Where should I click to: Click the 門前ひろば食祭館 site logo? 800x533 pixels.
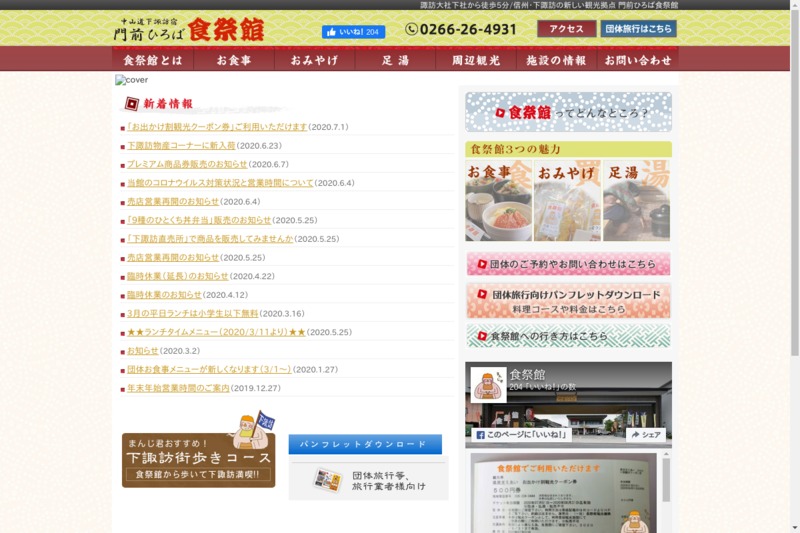pyautogui.click(x=188, y=29)
